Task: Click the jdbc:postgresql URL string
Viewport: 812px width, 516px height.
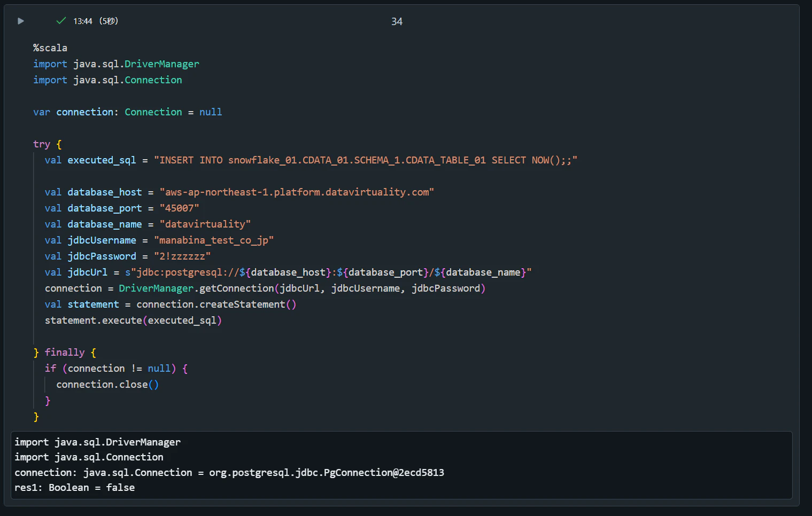Action: [328, 272]
